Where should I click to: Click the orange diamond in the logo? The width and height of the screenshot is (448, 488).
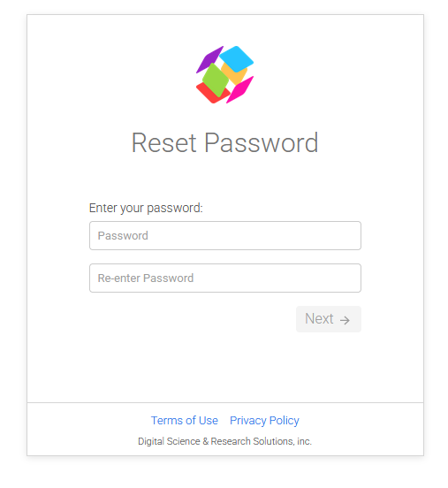click(236, 74)
